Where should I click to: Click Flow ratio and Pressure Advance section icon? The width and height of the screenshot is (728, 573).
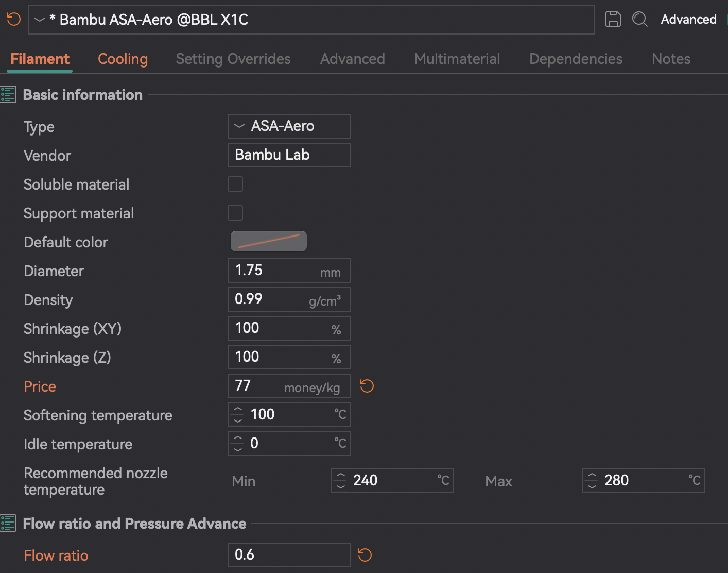(x=8, y=524)
